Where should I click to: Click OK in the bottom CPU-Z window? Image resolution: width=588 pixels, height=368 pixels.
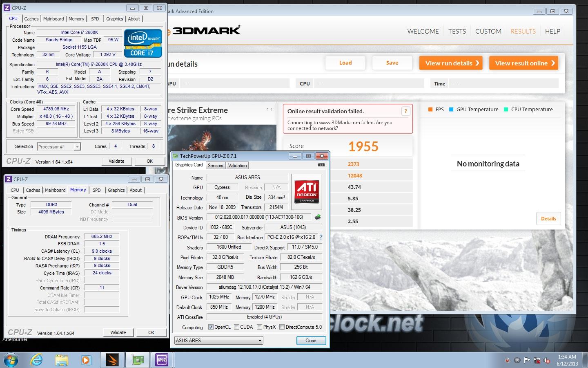coord(151,332)
